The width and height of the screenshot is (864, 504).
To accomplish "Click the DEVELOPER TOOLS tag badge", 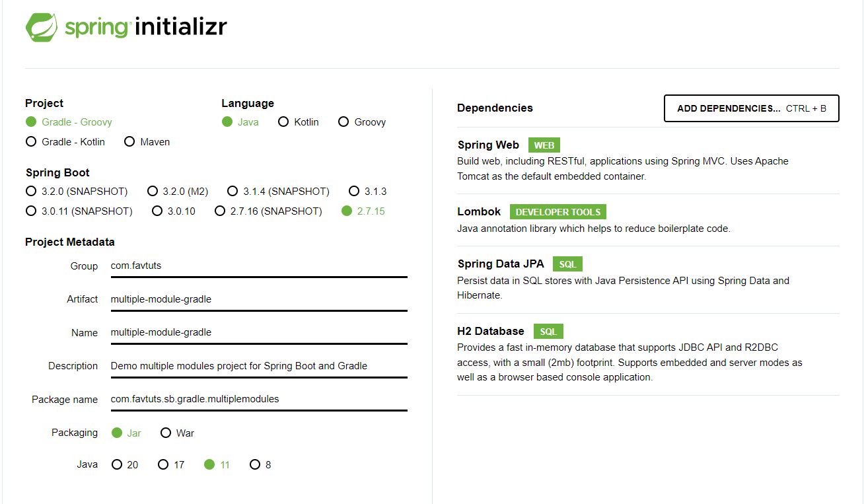I will tap(558, 212).
